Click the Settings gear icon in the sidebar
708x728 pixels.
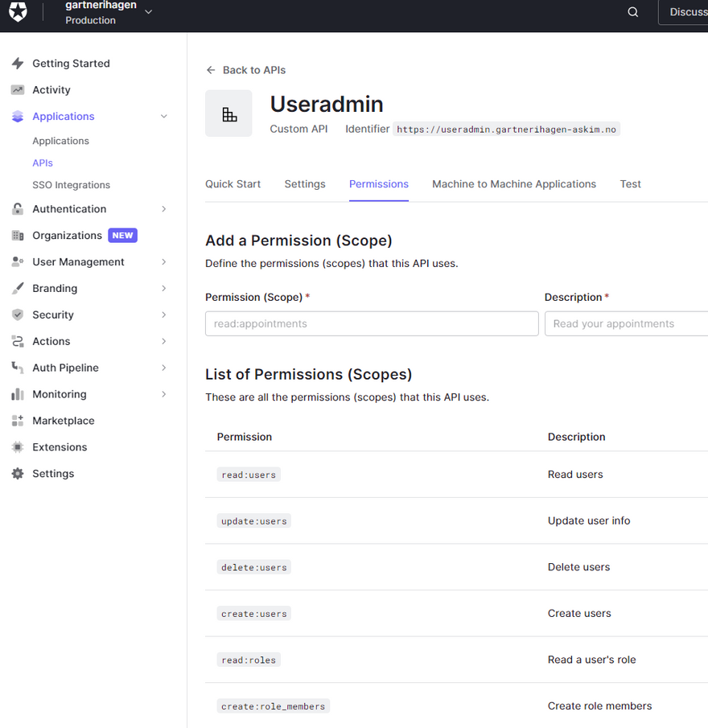click(18, 474)
